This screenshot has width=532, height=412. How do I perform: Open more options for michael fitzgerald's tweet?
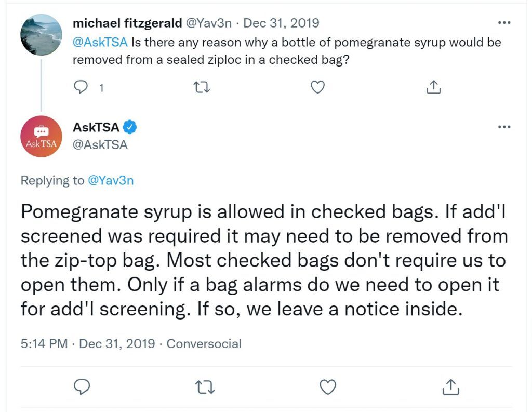coord(504,23)
